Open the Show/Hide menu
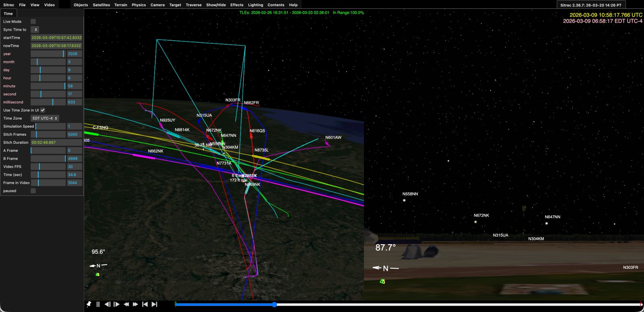Screen dimensions: 644x312 pyautogui.click(x=216, y=5)
